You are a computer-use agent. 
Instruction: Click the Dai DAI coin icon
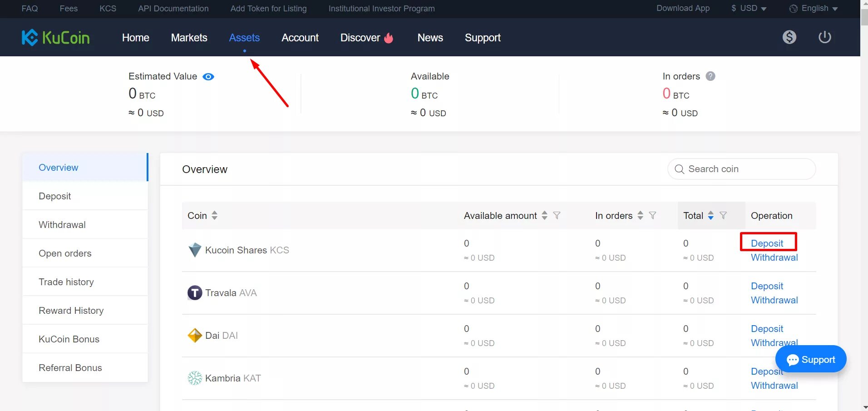coord(195,336)
